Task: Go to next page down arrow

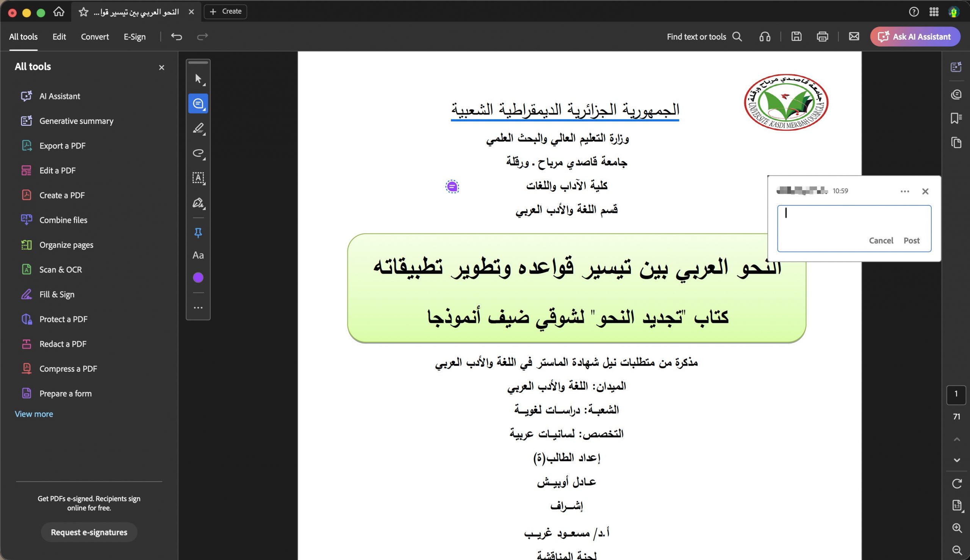Action: coord(956,460)
